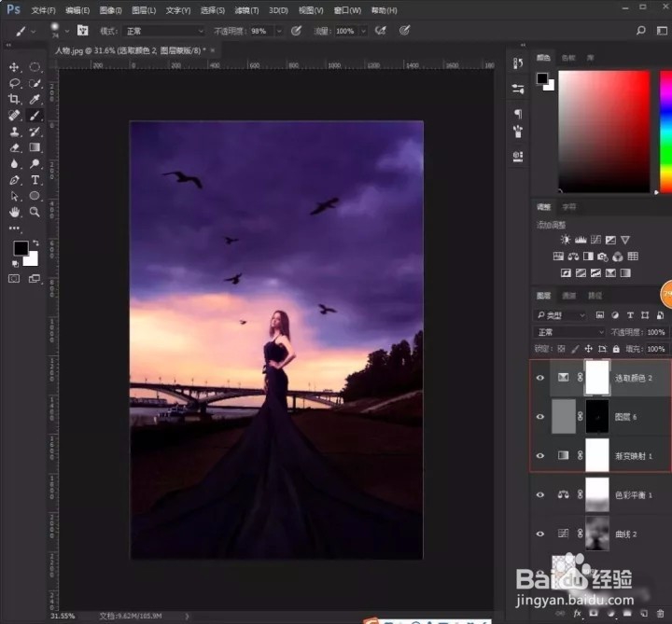Screen dimensions: 672x624
Task: Select the Elliptical Marquee tool
Action: coord(35,67)
